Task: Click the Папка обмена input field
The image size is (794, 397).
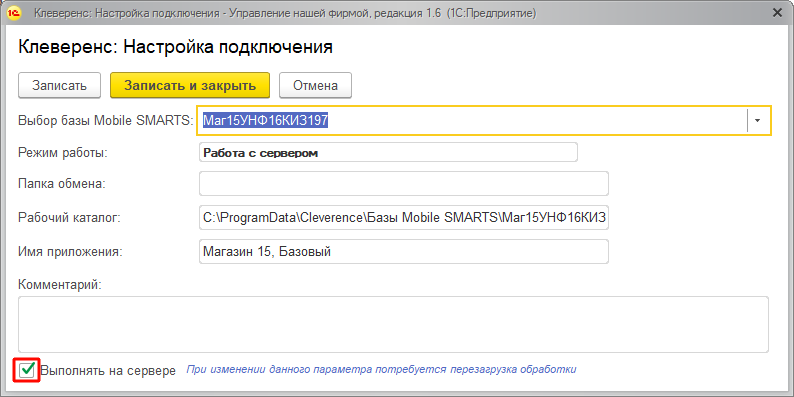Action: [404, 183]
